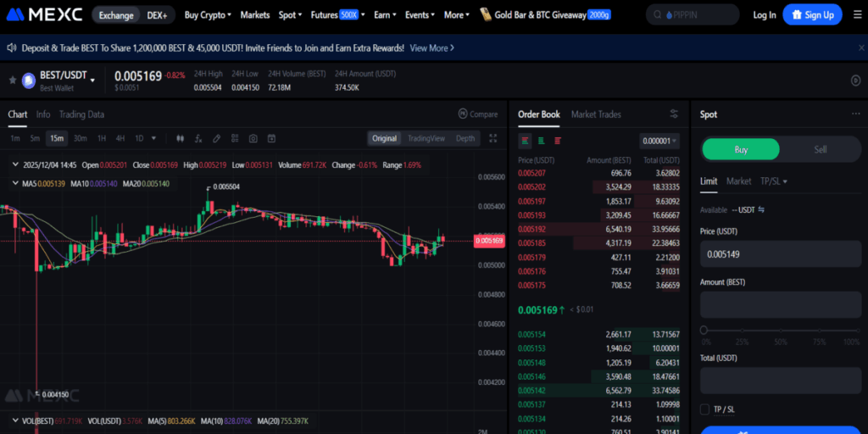
Task: Open candlestick chart type selector
Action: pyautogui.click(x=180, y=138)
